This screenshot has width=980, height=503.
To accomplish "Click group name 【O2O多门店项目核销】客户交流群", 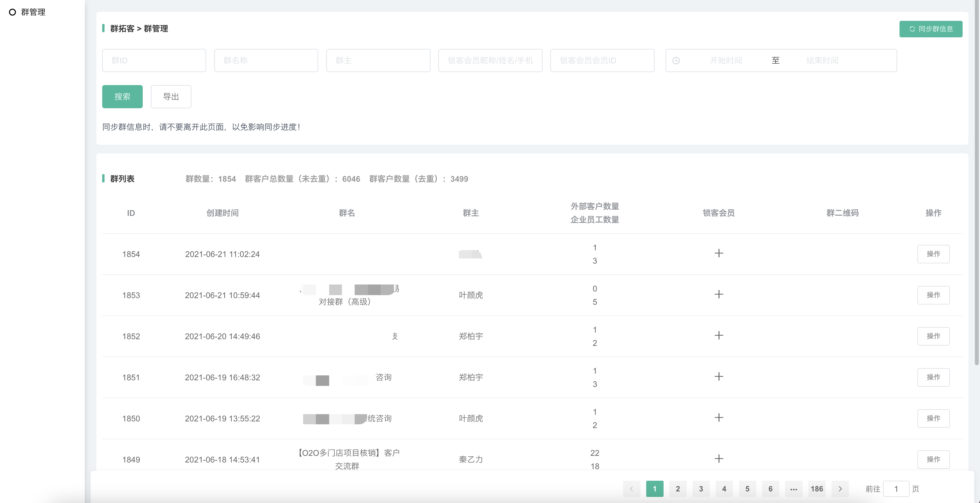I will pos(347,459).
